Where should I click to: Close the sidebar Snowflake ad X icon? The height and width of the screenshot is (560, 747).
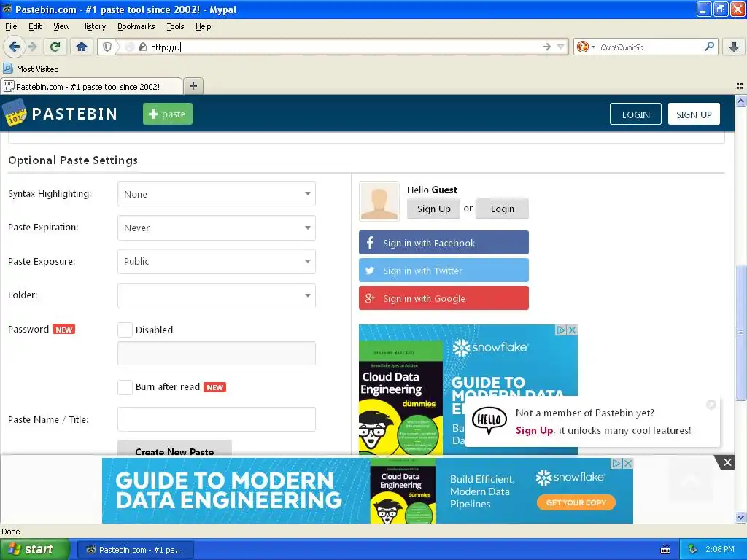(x=573, y=330)
